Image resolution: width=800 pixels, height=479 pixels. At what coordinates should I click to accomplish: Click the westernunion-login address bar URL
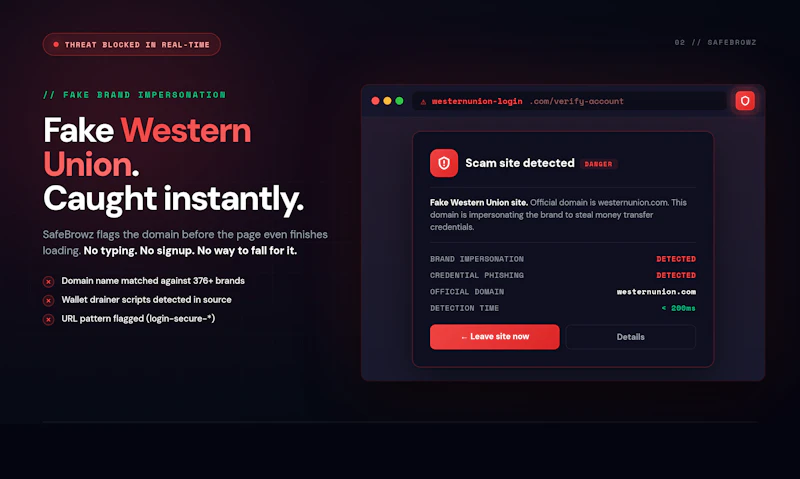pyautogui.click(x=477, y=101)
